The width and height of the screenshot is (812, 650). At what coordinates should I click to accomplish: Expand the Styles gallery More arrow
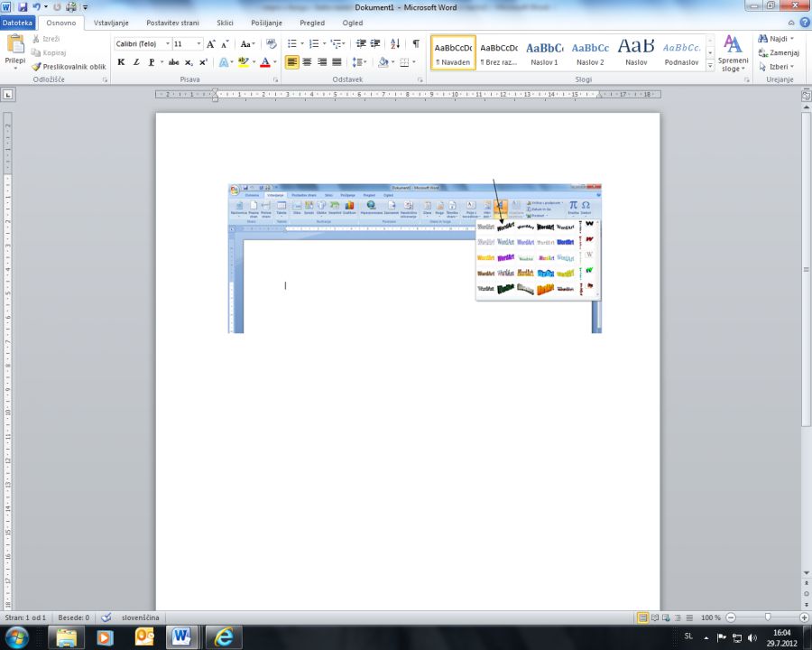[x=711, y=66]
